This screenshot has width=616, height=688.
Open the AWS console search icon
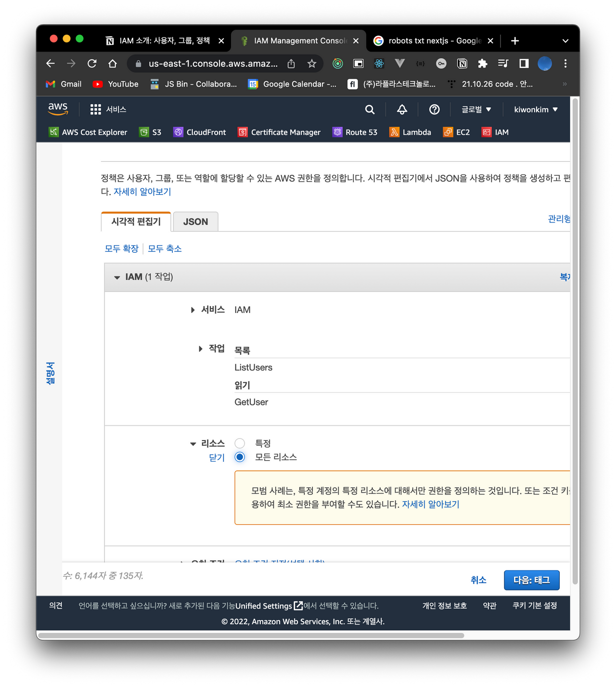click(x=370, y=109)
